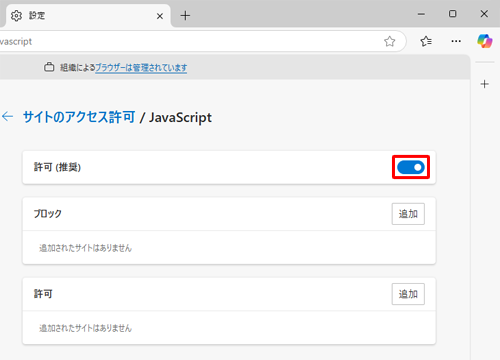The height and width of the screenshot is (360, 500).
Task: Close the 設定 tab
Action: click(x=160, y=16)
